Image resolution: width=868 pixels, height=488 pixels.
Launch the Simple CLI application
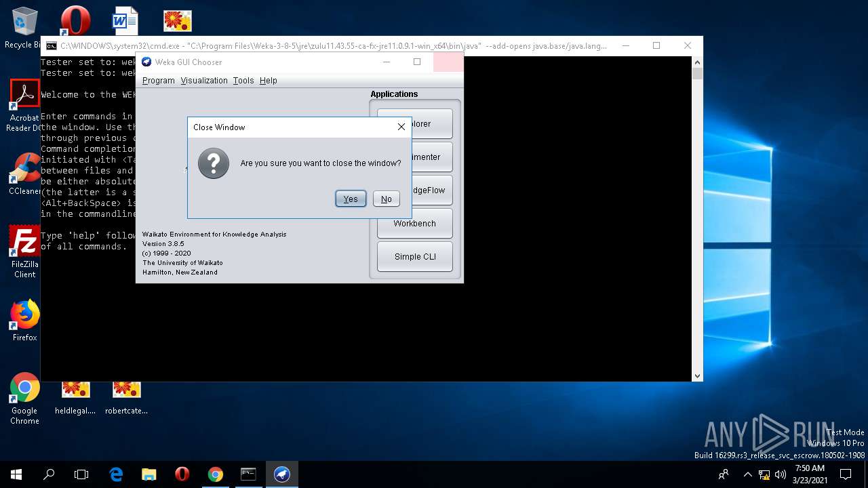pyautogui.click(x=415, y=257)
